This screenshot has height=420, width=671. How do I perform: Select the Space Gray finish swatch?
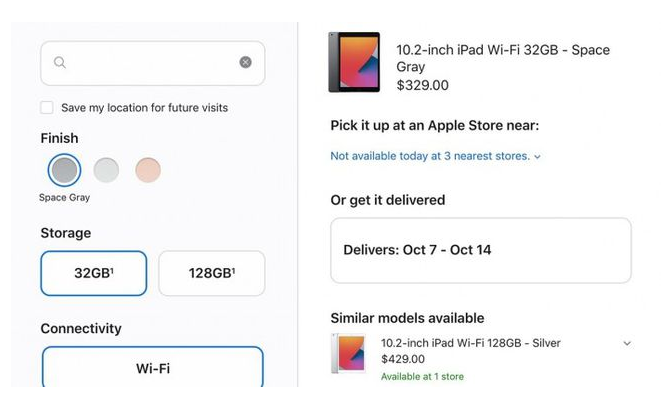pos(64,170)
